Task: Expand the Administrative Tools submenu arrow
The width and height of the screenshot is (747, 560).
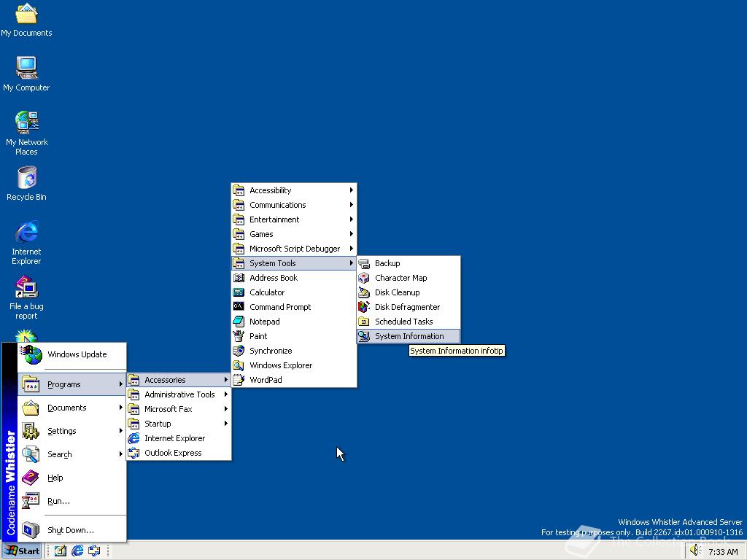Action: click(226, 394)
